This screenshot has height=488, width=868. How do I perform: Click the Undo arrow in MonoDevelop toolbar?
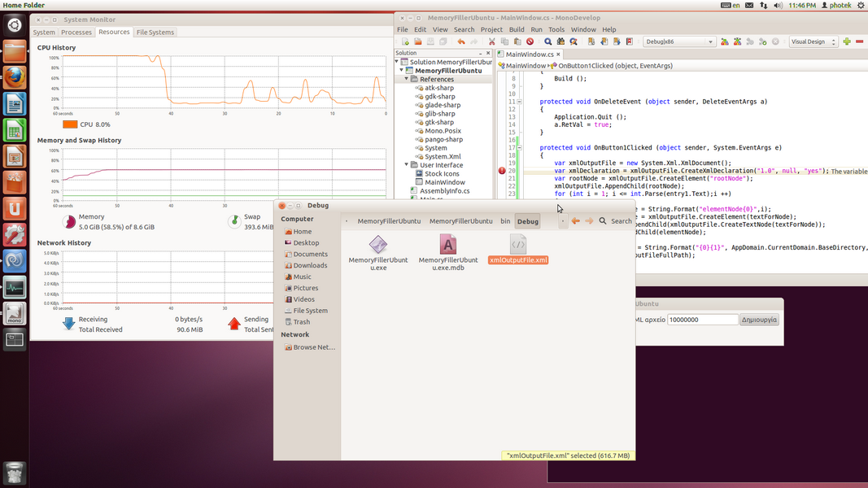click(461, 41)
